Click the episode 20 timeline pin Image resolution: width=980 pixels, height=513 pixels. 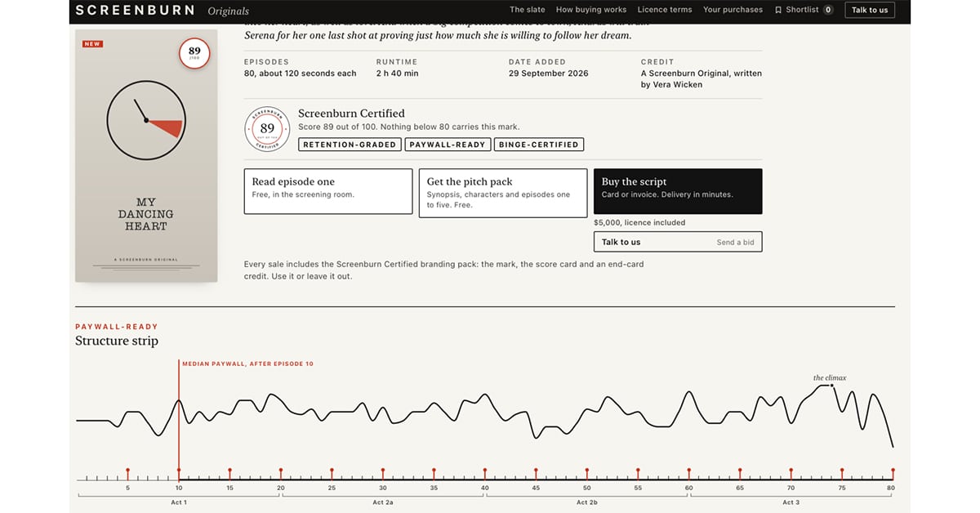tap(281, 475)
